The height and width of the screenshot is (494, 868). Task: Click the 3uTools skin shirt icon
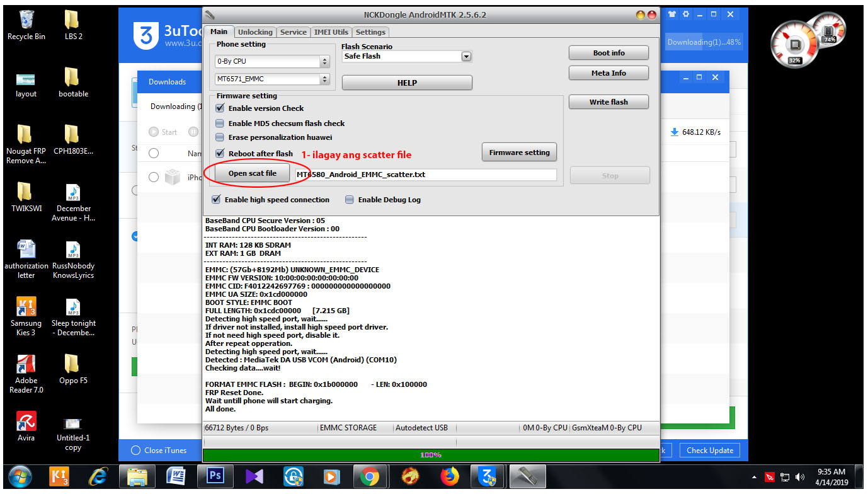(671, 14)
